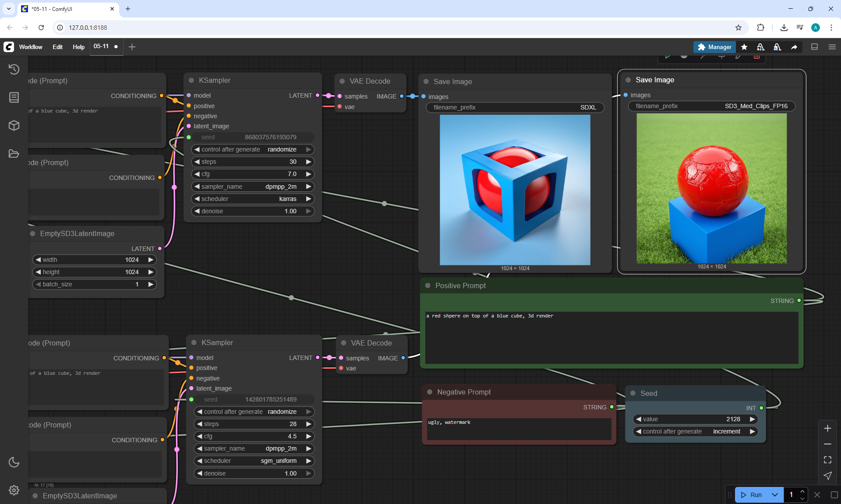The height and width of the screenshot is (504, 841).
Task: Open the model library cube icon
Action: (x=14, y=126)
